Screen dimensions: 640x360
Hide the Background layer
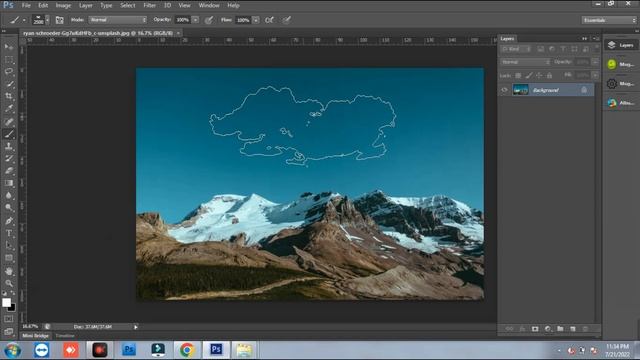504,90
